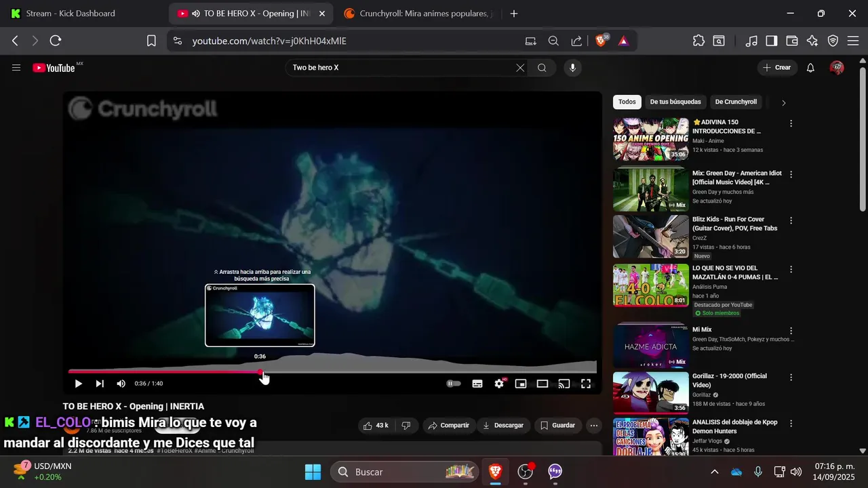Open the Windows Start menu

pos(313,472)
